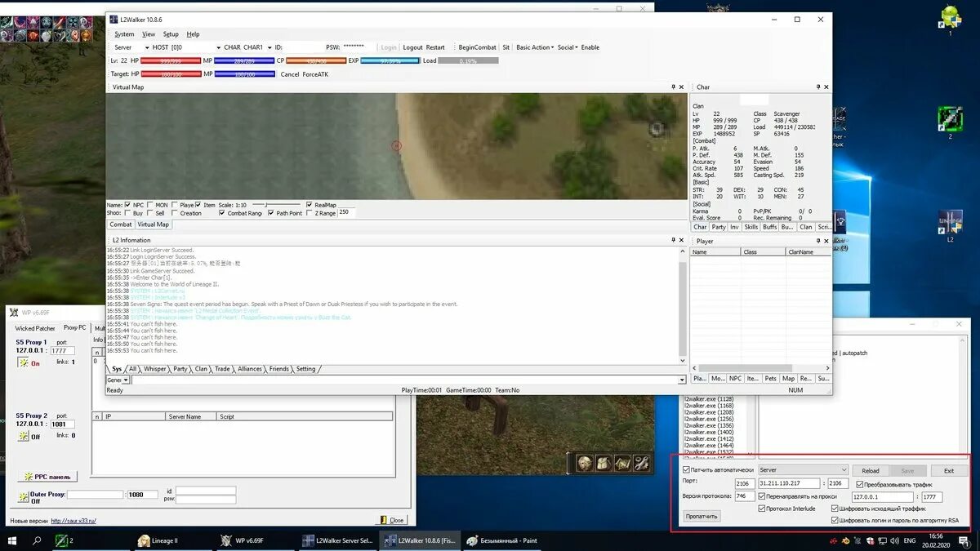Pin the L2 Information panel

click(672, 240)
